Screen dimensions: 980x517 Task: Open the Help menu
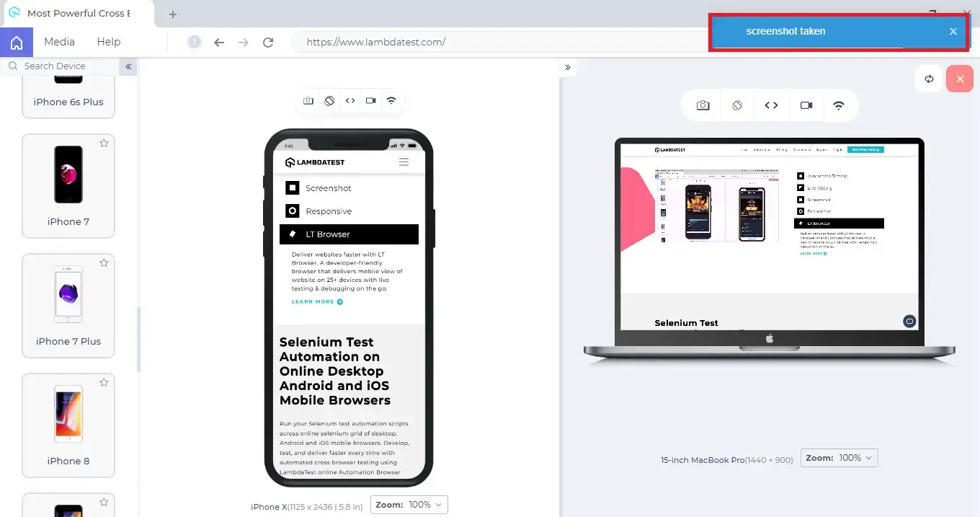109,42
